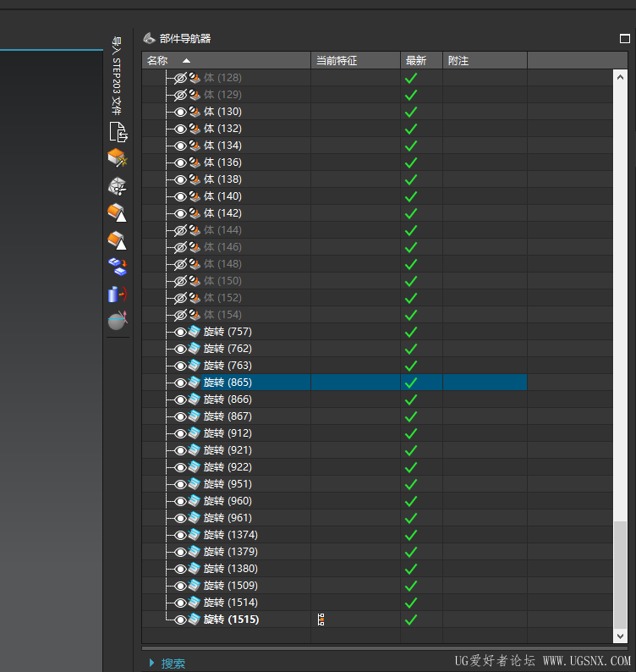Click the revolve icon of 旋转 (912)

[x=195, y=433]
